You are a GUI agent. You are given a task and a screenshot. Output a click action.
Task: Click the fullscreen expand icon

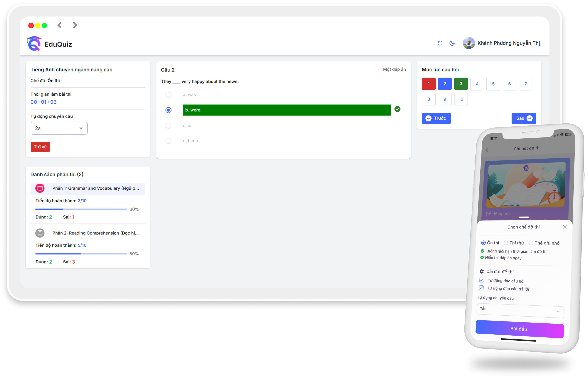click(x=440, y=43)
